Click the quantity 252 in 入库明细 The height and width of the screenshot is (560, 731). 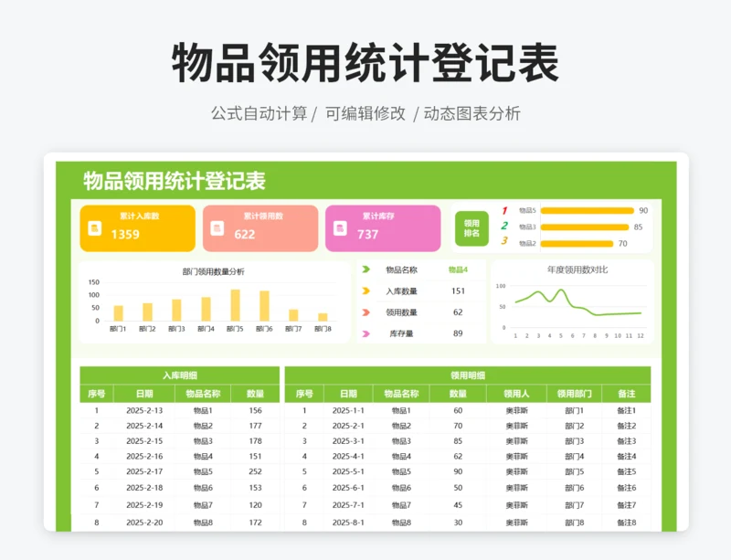click(x=255, y=471)
